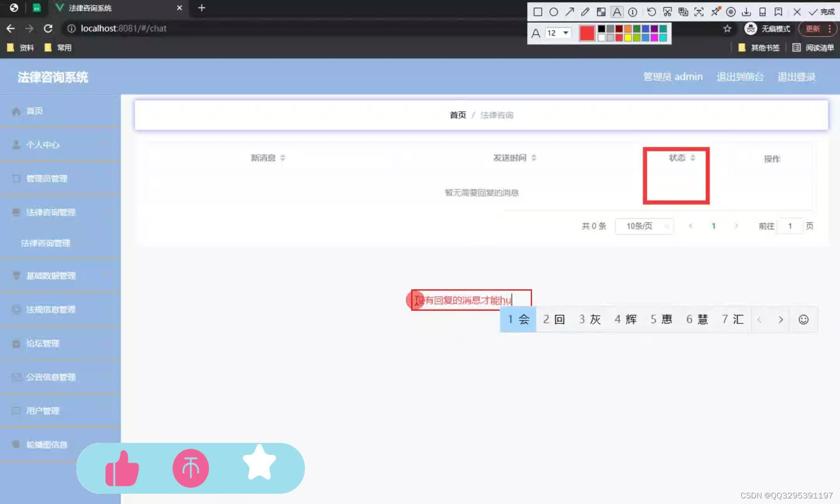The height and width of the screenshot is (504, 840).
Task: Expand the 用户管理 sidebar menu
Action: coord(60,411)
